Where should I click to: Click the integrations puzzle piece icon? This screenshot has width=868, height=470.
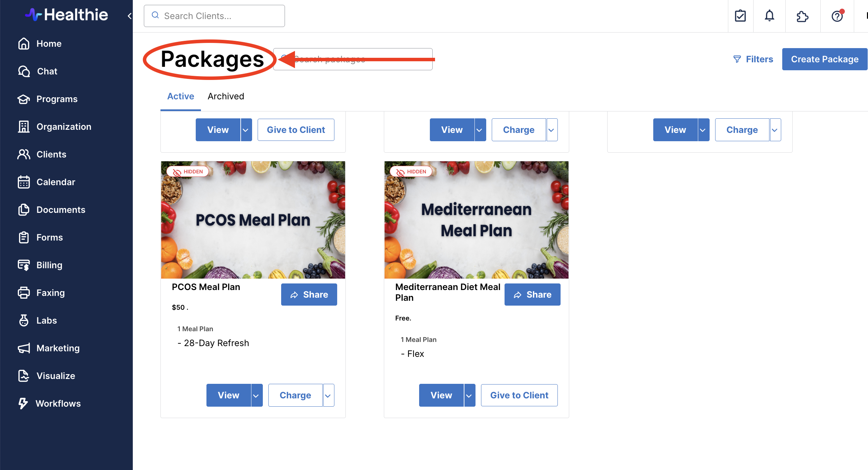pyautogui.click(x=802, y=16)
